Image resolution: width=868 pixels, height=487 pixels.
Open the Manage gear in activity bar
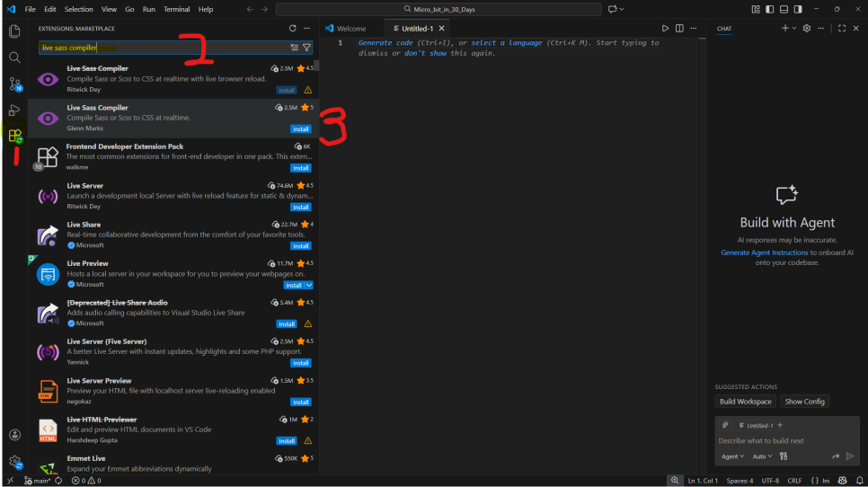pos(14,462)
